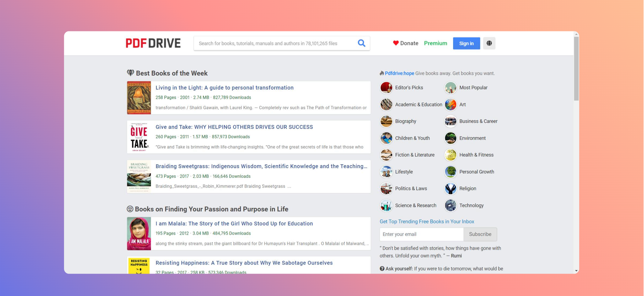Select the Art category label
Viewport: 644px width, 296px height.
pyautogui.click(x=462, y=104)
